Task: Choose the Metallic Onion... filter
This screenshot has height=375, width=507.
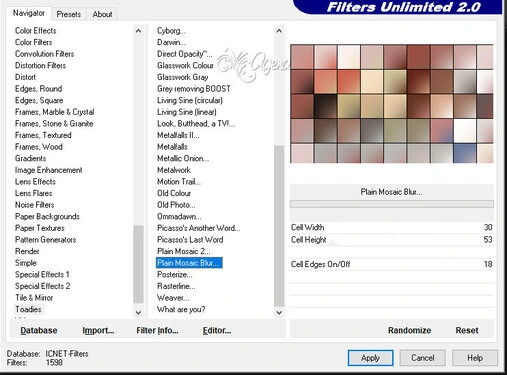Action: [183, 158]
